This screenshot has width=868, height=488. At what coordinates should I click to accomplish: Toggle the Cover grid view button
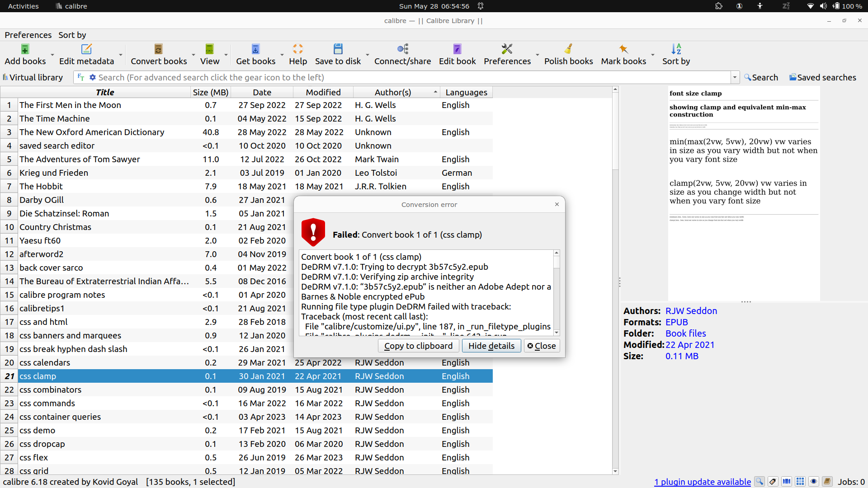coord(800,482)
